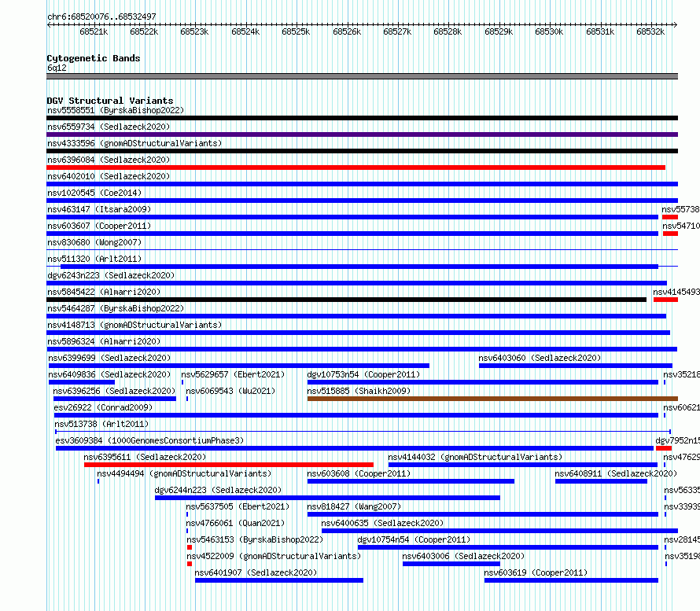Click the small red nsv5463153 marker
The image size is (700, 611).
click(x=190, y=547)
